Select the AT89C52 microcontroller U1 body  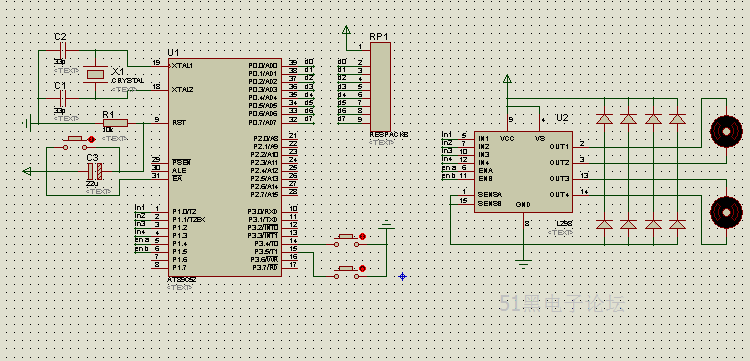click(x=225, y=167)
